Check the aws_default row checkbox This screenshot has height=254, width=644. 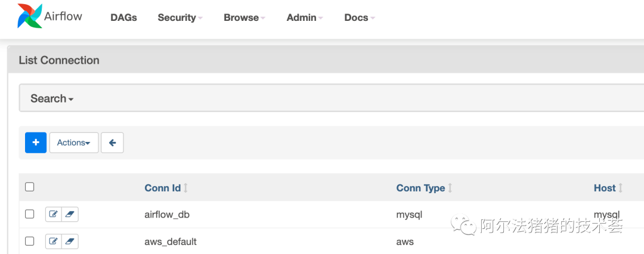[30, 241]
